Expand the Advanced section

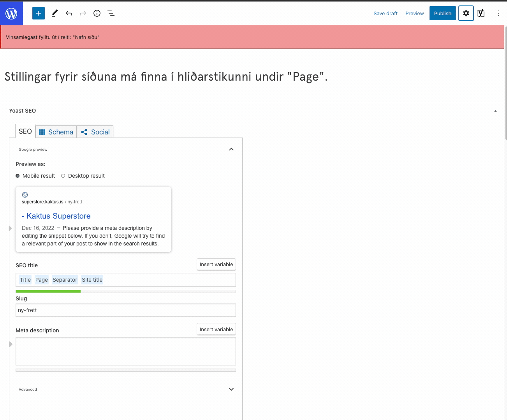coord(231,389)
